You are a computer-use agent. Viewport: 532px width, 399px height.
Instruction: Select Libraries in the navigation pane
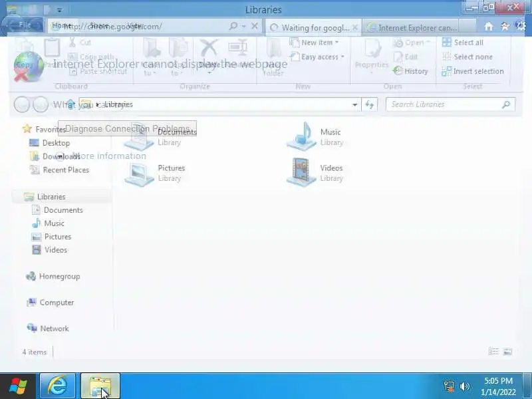pos(45,197)
